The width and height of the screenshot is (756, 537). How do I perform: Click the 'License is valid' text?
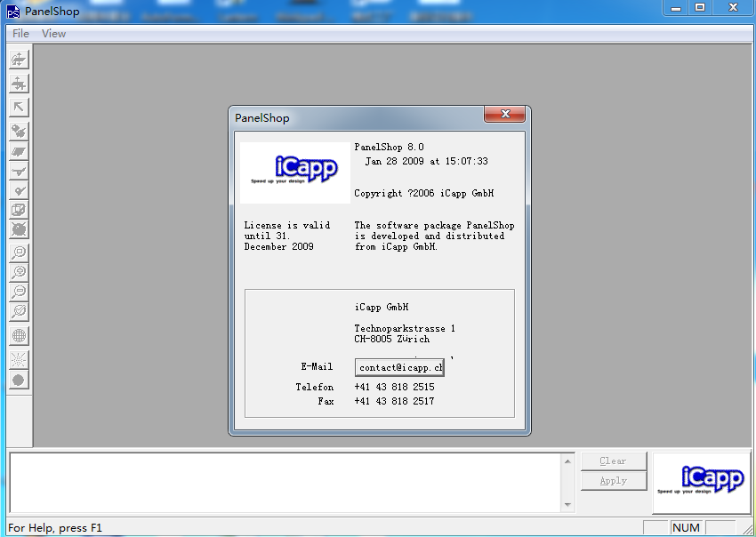click(287, 225)
